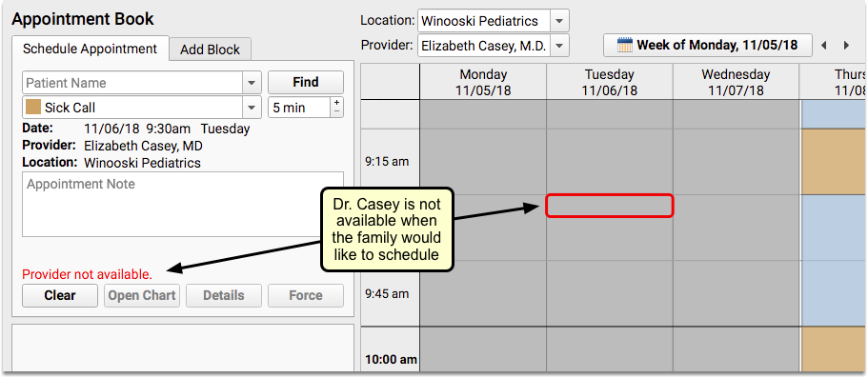Switch to the Add Block tab
This screenshot has height=378, width=868.
tap(210, 50)
